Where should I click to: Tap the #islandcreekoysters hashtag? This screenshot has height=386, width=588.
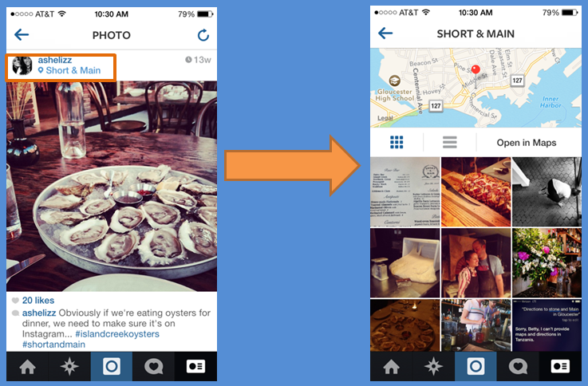[x=117, y=334]
